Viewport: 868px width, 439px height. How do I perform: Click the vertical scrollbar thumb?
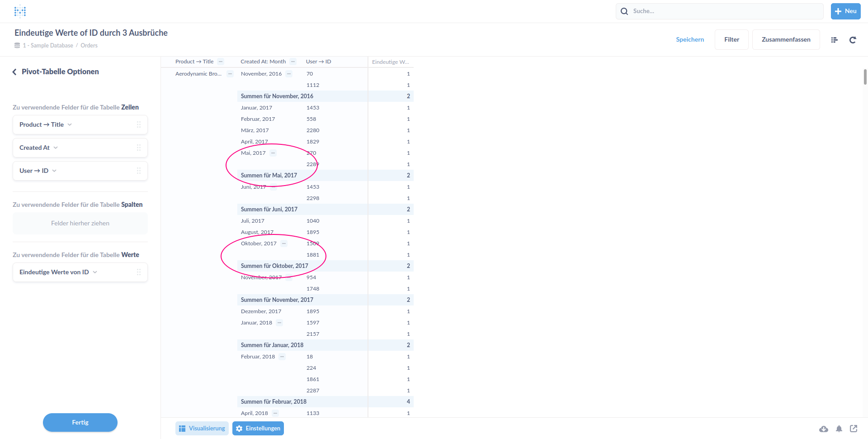click(x=865, y=77)
